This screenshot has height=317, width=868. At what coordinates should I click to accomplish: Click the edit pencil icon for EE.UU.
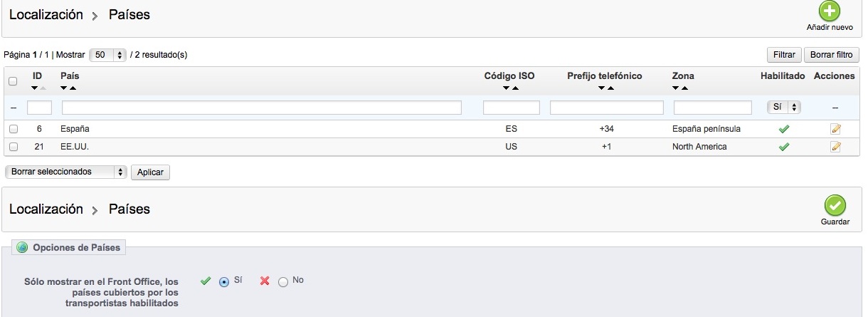[835, 147]
